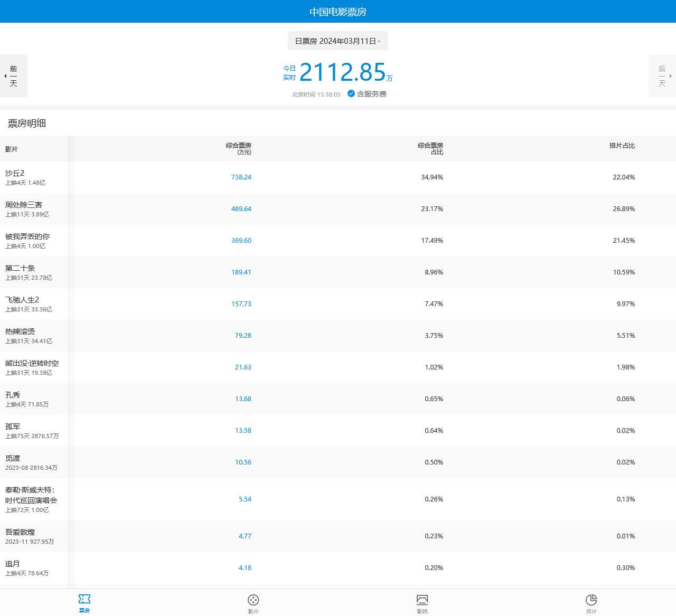
Task: Click box office value 4.18
Action: pos(245,568)
